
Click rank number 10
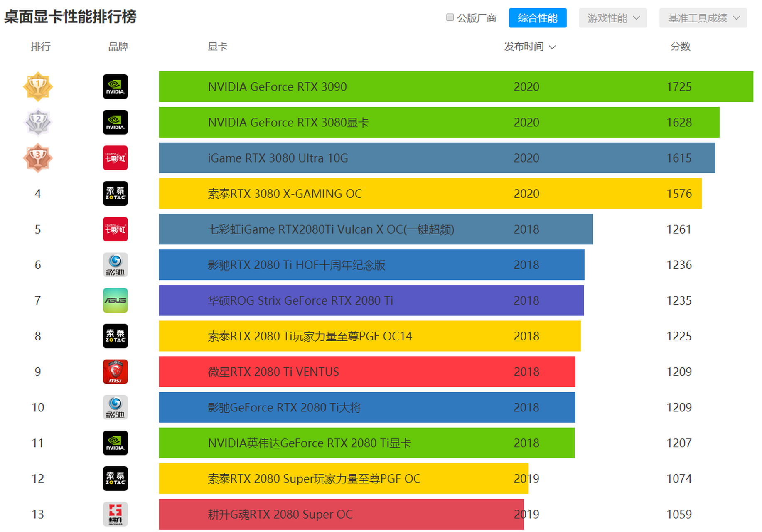38,407
